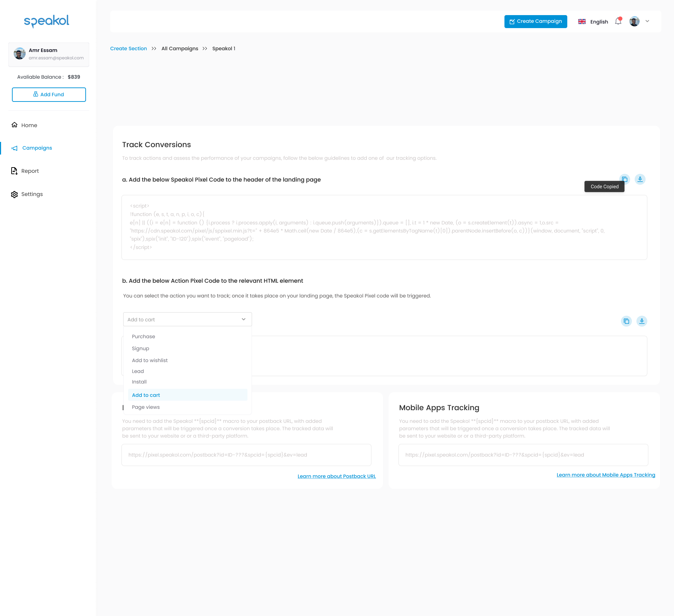Select Signup from the action list
Image resolution: width=674 pixels, height=616 pixels.
[140, 348]
